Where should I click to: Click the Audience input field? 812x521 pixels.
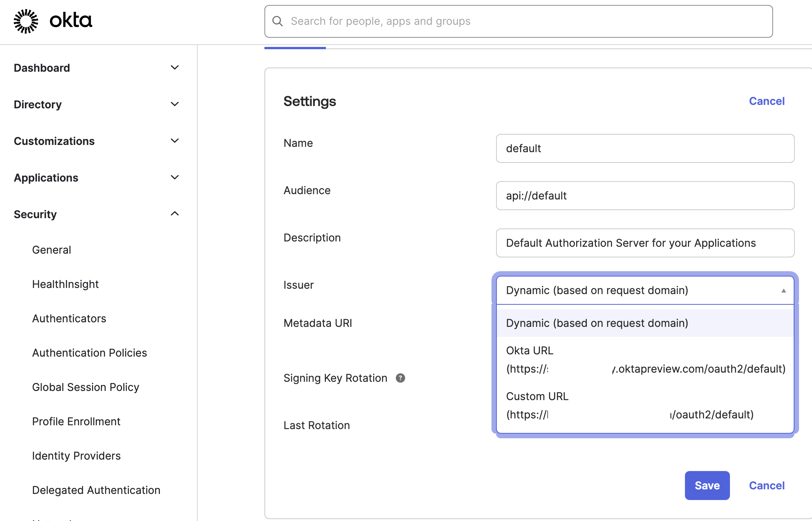coord(645,196)
